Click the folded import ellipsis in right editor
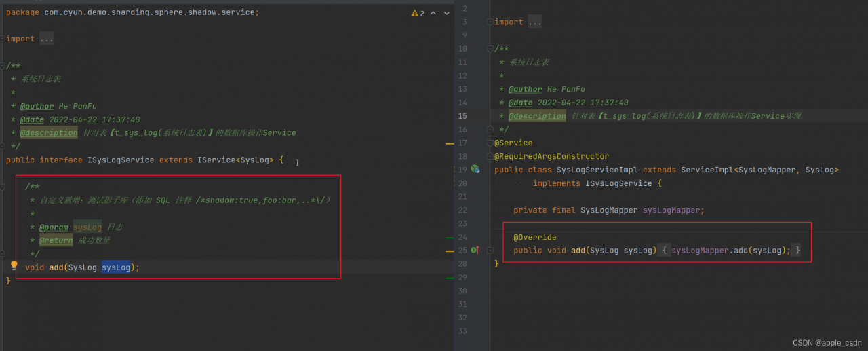 [x=534, y=22]
